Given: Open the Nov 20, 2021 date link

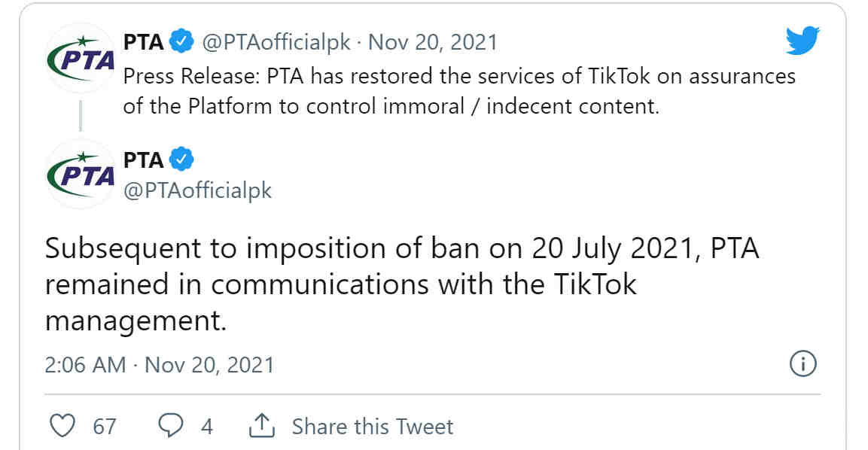Looking at the screenshot, I should 433,43.
